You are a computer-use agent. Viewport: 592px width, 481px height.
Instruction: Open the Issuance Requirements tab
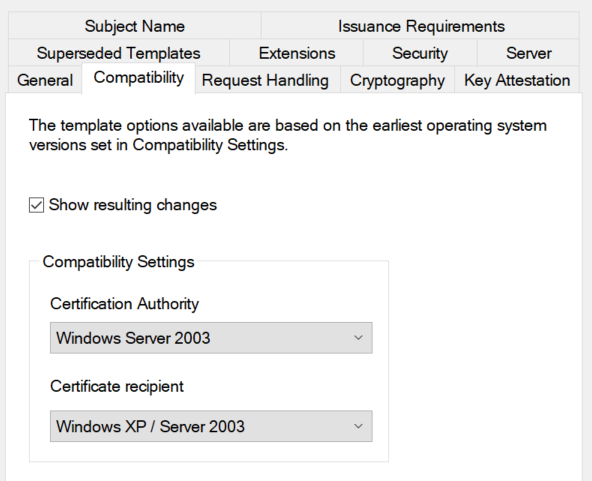(421, 26)
